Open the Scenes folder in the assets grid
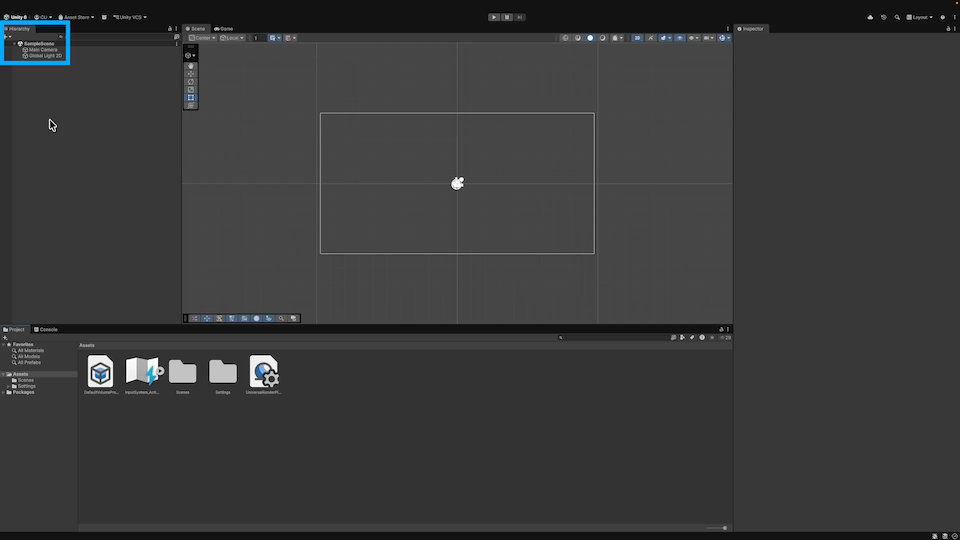Screen dimensions: 960x540 pyautogui.click(x=182, y=375)
